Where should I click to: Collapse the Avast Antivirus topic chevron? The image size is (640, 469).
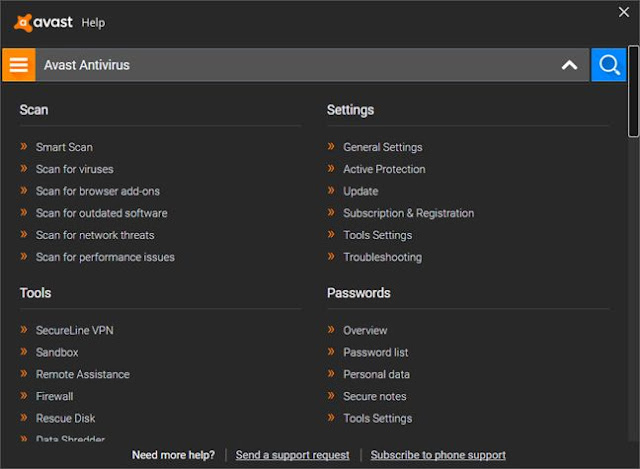[x=569, y=65]
